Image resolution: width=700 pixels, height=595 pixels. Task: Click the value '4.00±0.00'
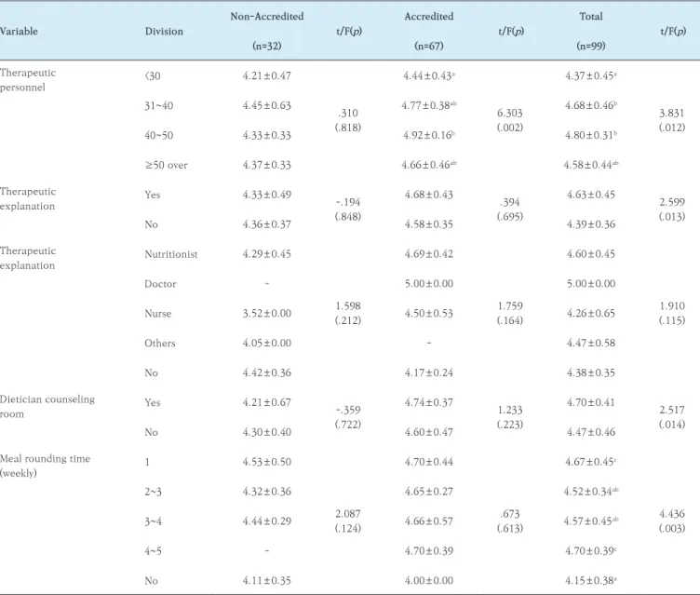(429, 581)
